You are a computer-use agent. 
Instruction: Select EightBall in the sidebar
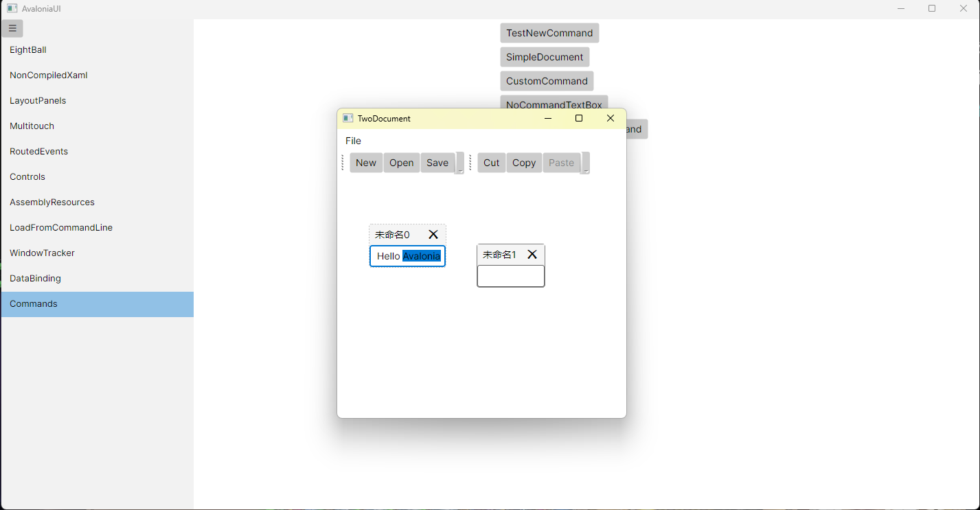click(98, 50)
